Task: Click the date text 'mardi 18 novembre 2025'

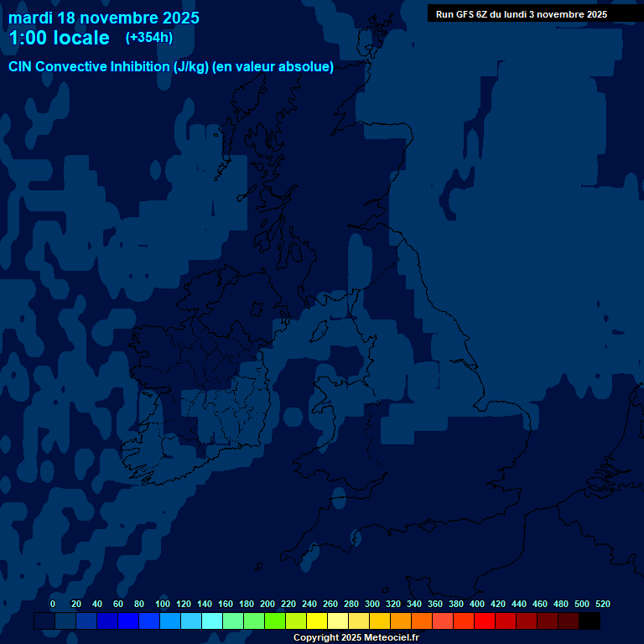Action: 104,18
